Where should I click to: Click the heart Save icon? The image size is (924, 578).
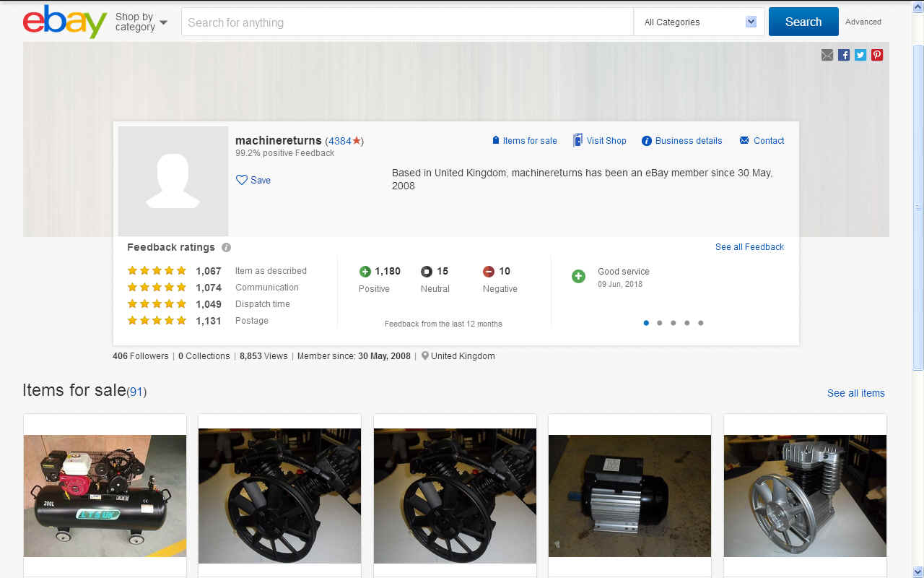point(242,180)
